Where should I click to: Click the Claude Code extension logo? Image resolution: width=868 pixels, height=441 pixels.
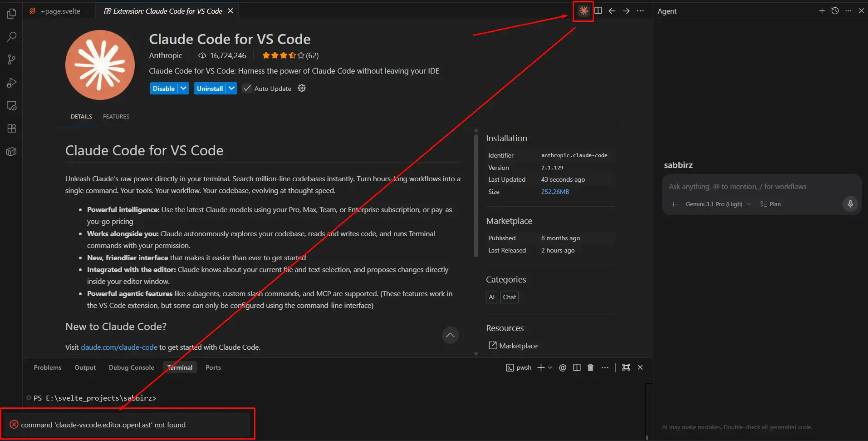(x=100, y=65)
